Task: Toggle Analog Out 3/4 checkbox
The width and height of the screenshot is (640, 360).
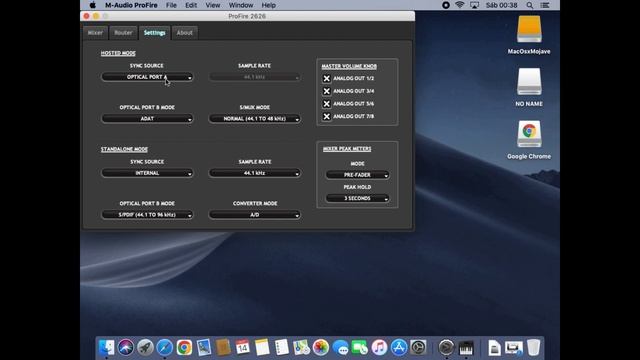Action: [x=327, y=91]
